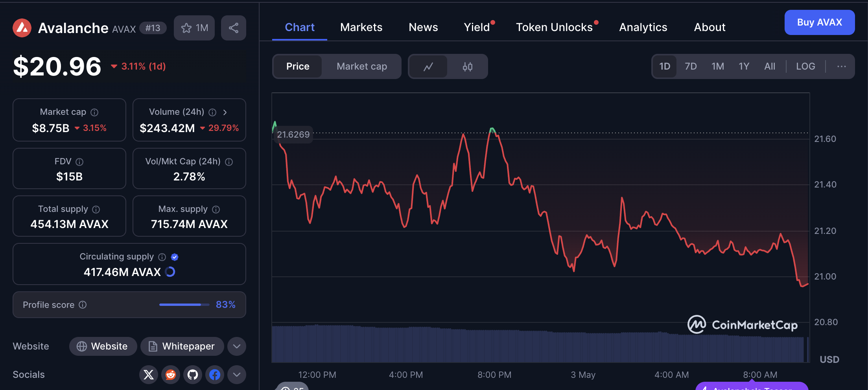Screen dimensions: 868x390
Task: Open the Analytics tab
Action: point(643,27)
